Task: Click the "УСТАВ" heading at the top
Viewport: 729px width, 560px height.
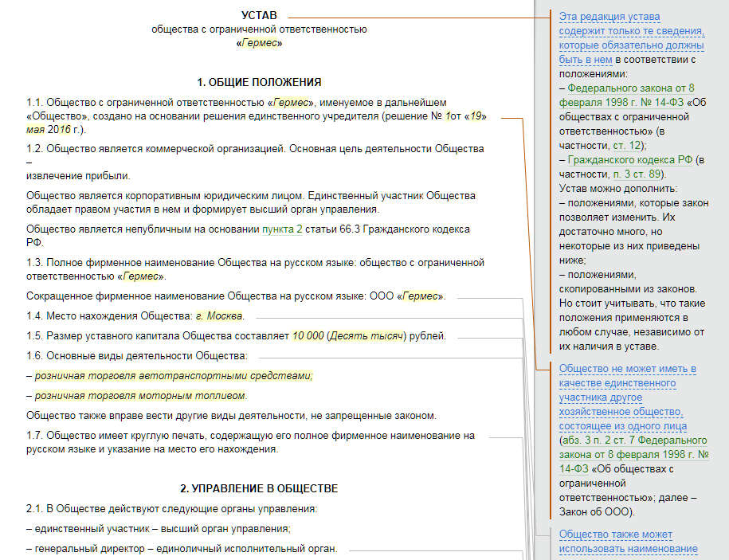Action: tap(259, 16)
